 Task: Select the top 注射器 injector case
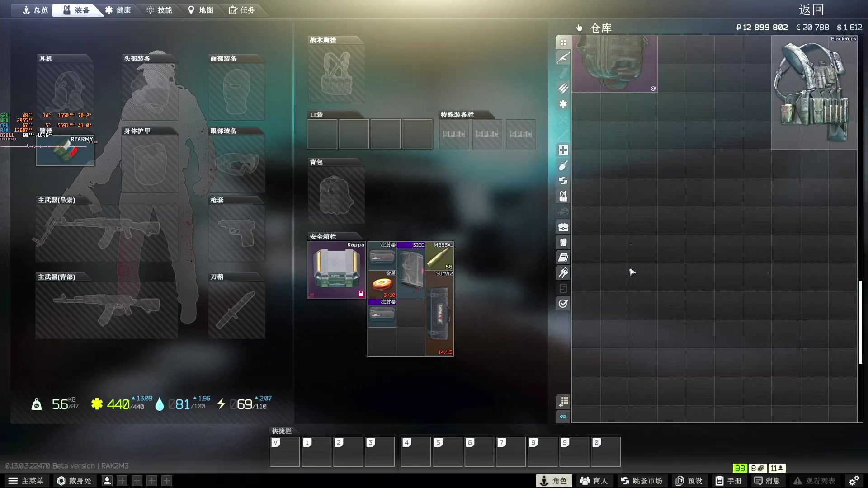[382, 256]
